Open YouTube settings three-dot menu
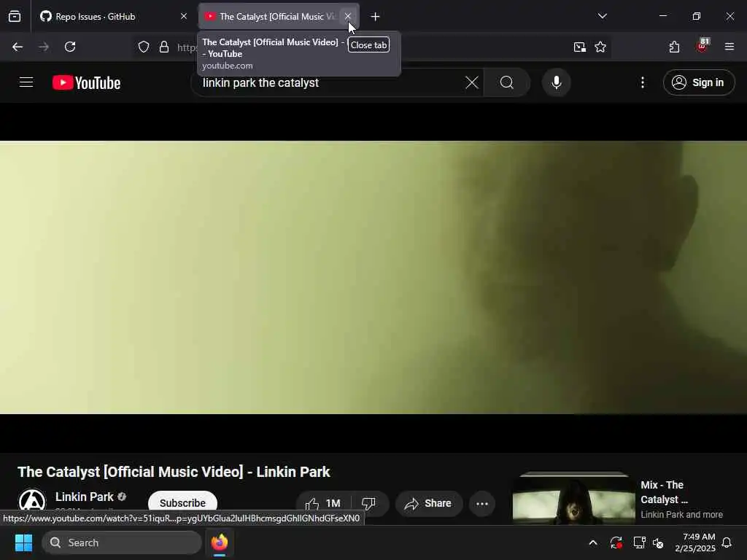Screen dimensions: 747x560 643,83
